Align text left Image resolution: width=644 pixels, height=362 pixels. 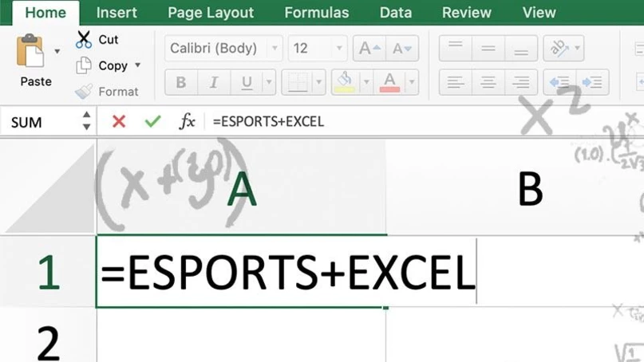coord(455,82)
